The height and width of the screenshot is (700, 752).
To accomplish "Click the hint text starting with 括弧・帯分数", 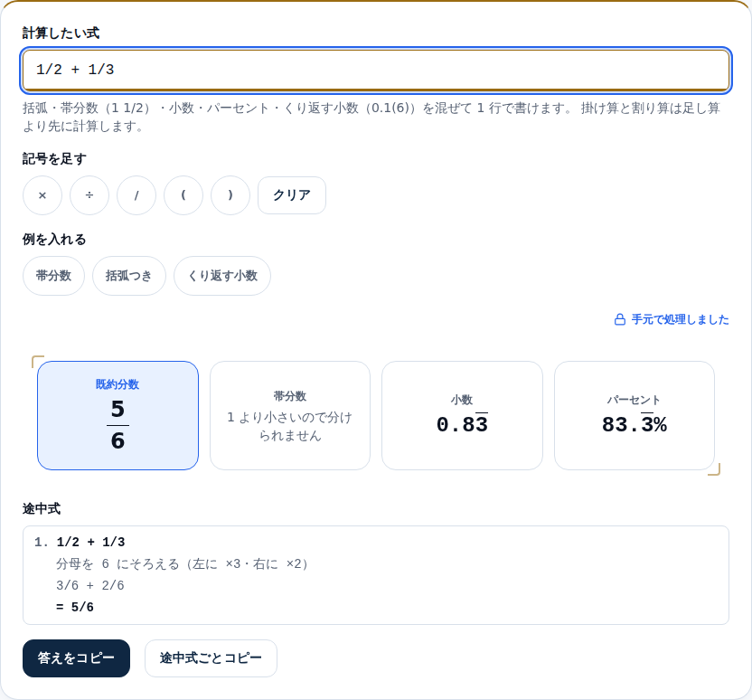I will 371,117.
